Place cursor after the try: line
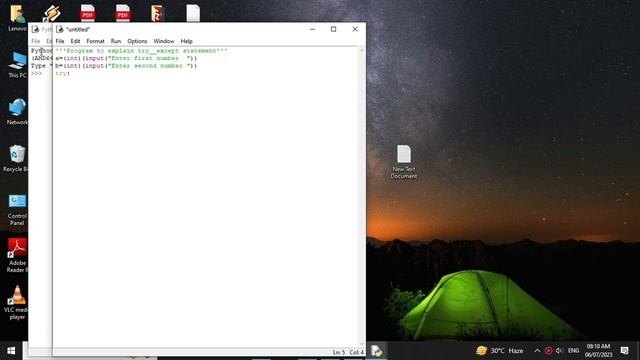The image size is (640, 360). pyautogui.click(x=71, y=73)
